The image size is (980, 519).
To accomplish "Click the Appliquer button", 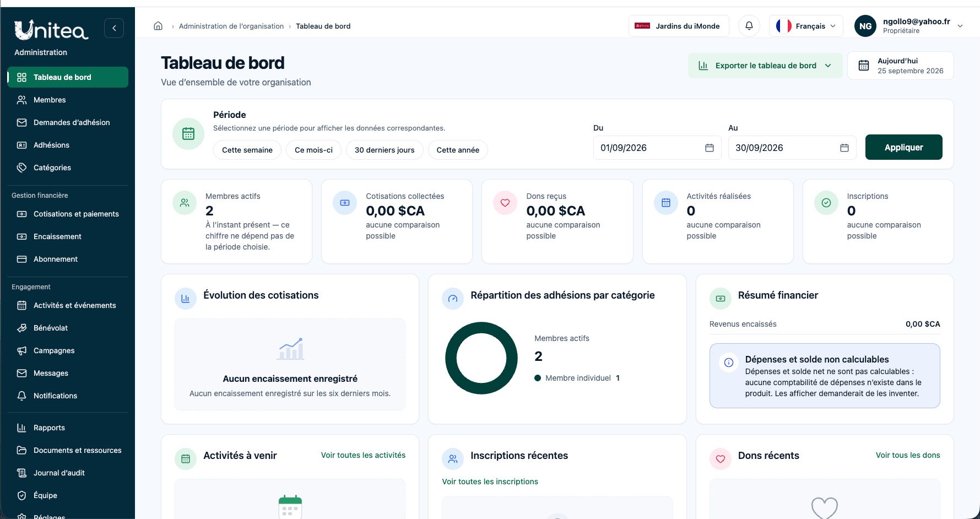I will pos(903,147).
